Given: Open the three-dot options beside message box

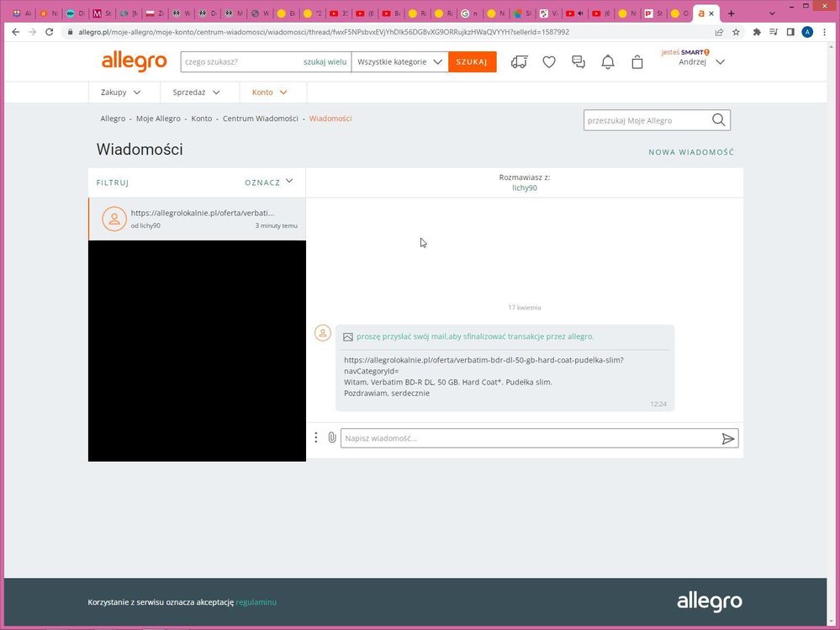Looking at the screenshot, I should [316, 437].
